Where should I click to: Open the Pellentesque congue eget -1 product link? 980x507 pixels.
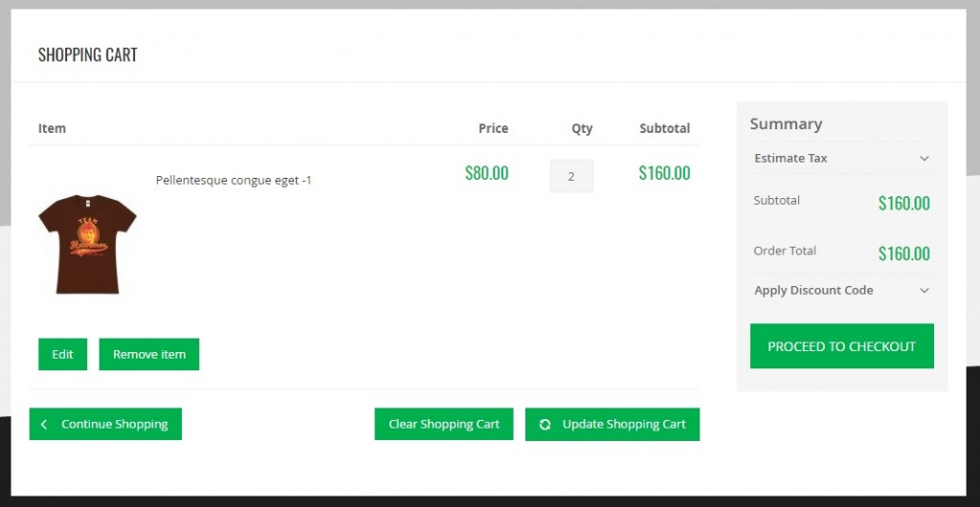[234, 180]
